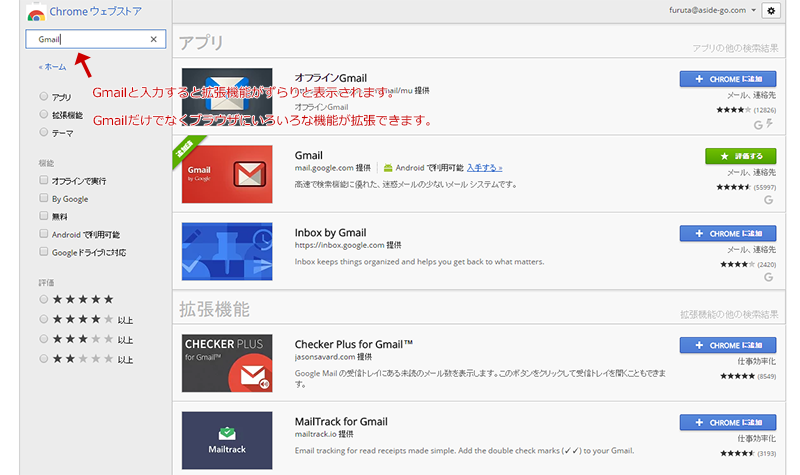The height and width of the screenshot is (475, 800).
Task: Click the Google G icon on オフラインGmail
Action: pos(758,124)
